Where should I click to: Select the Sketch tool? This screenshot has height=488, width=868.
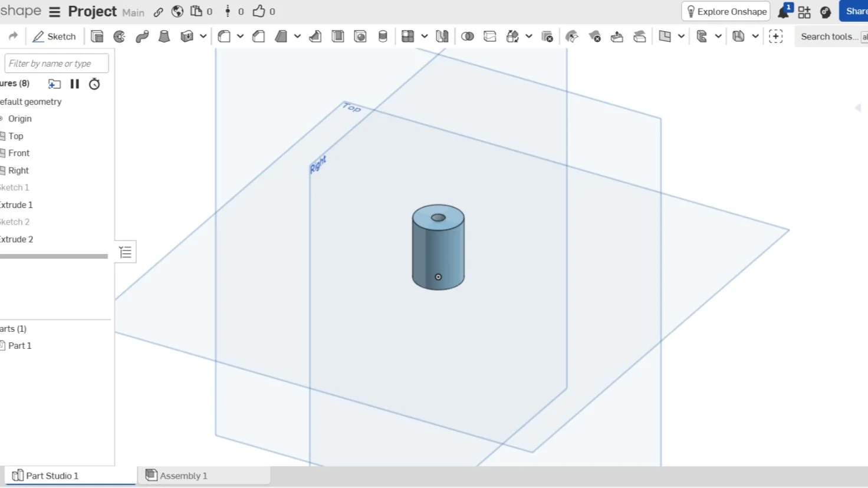point(54,37)
